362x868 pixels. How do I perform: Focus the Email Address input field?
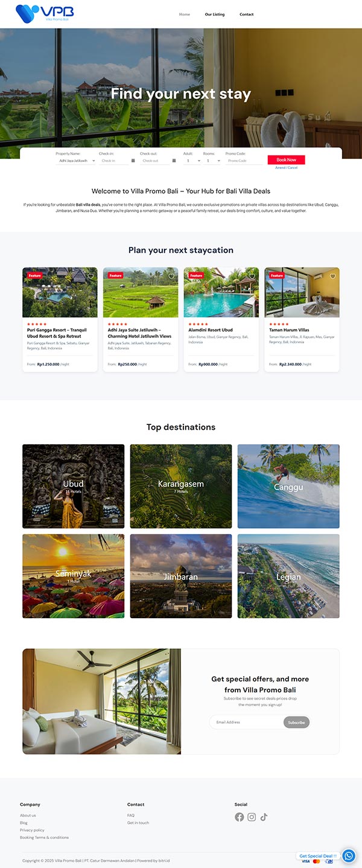coord(246,722)
